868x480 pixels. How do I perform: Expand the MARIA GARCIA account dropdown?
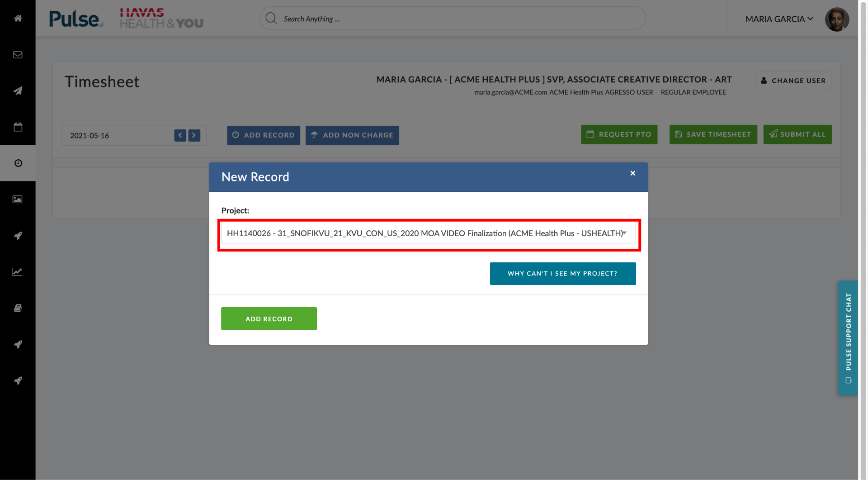778,19
